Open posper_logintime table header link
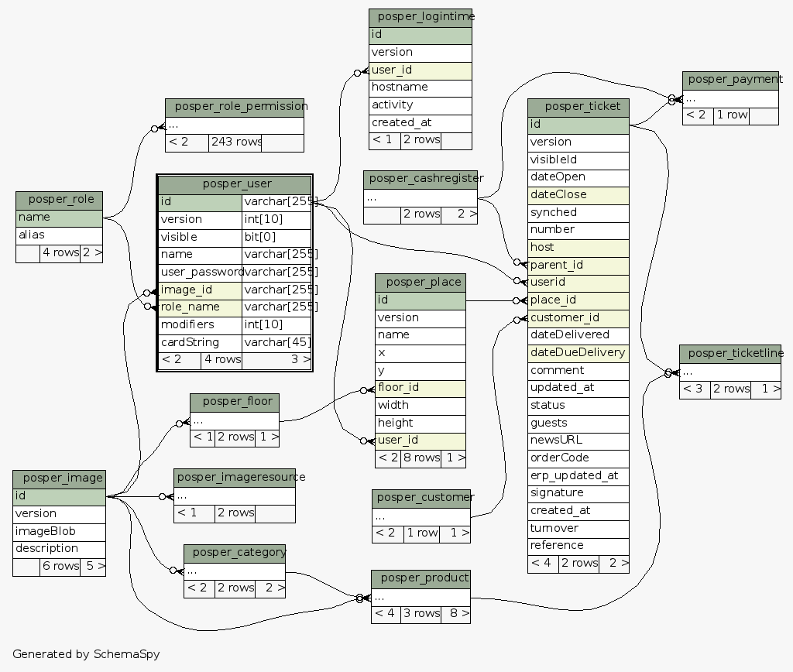793x672 pixels. point(421,17)
